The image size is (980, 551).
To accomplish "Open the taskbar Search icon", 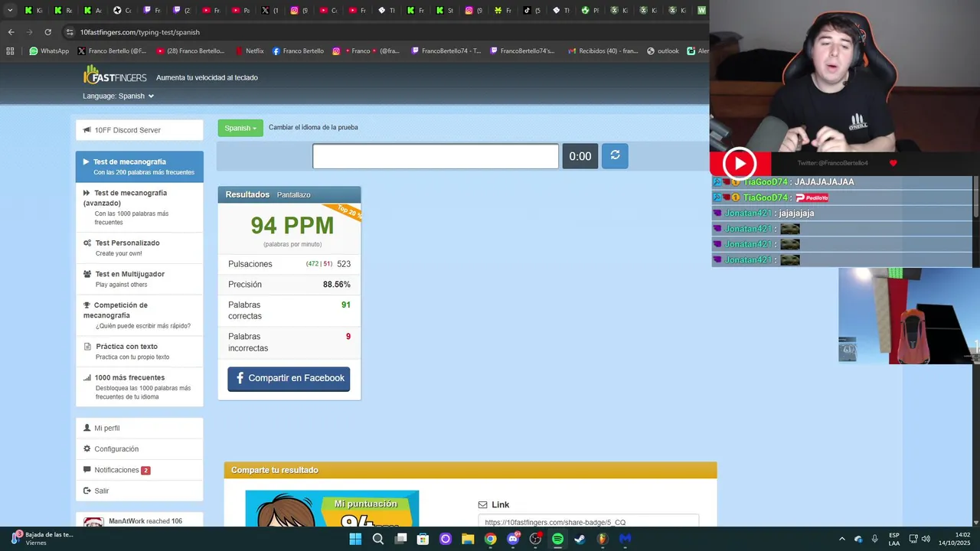I will [378, 539].
